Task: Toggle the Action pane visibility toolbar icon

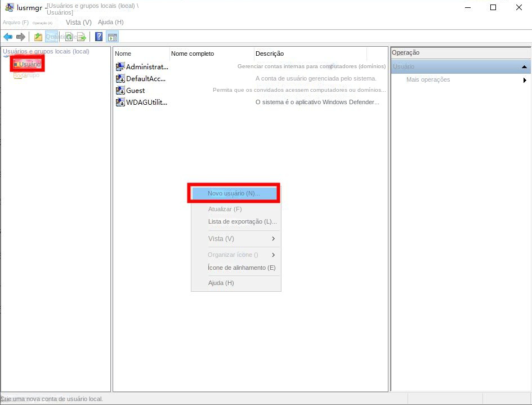Action: click(113, 37)
